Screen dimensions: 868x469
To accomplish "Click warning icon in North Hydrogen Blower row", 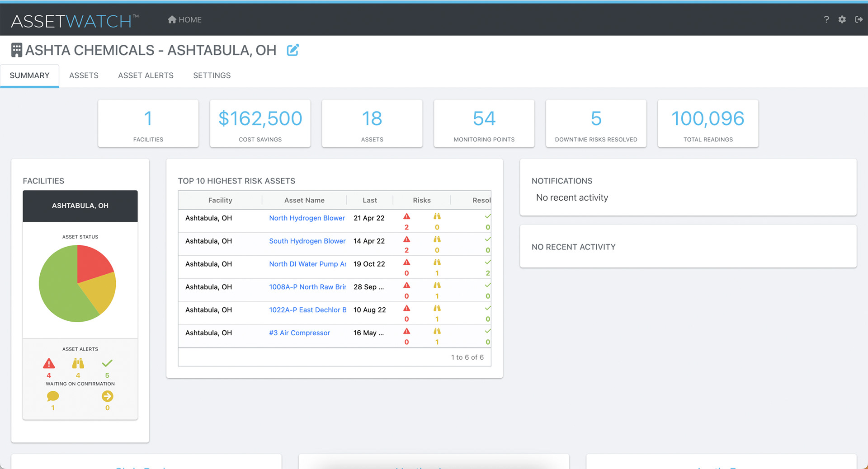I will (x=407, y=216).
